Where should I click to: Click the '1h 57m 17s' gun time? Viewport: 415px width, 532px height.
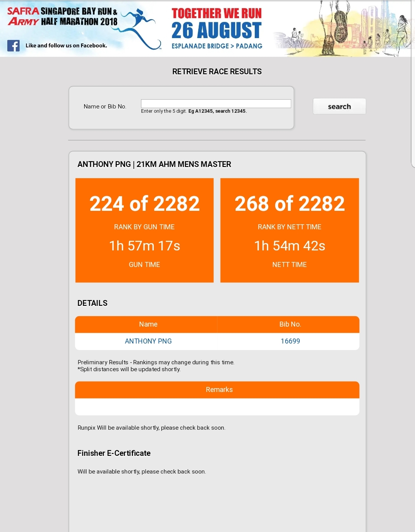point(144,246)
